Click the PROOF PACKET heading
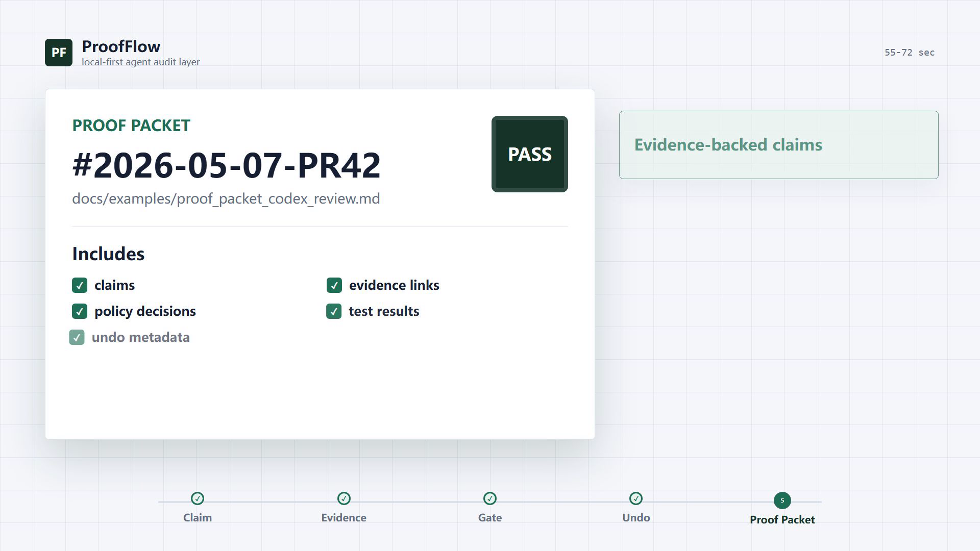 [131, 126]
